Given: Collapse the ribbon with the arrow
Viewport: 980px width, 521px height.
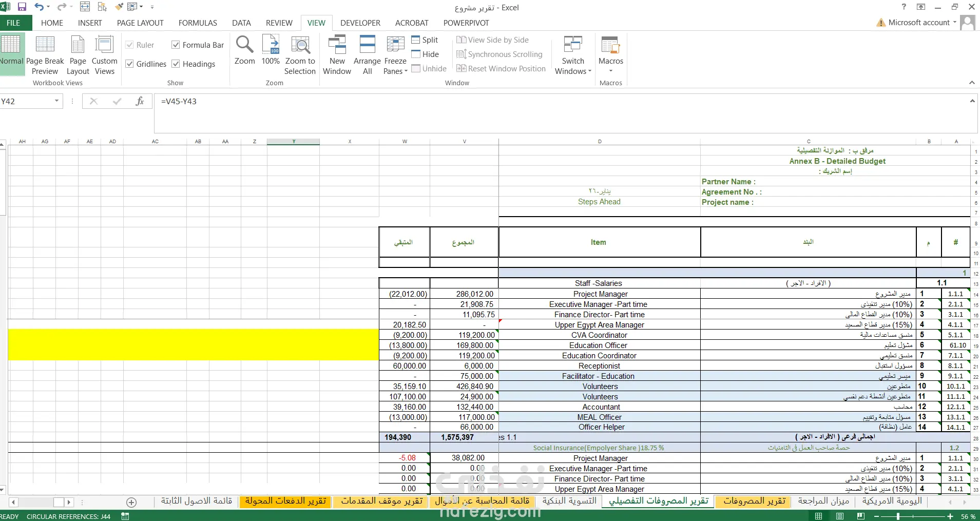Looking at the screenshot, I should [x=972, y=83].
